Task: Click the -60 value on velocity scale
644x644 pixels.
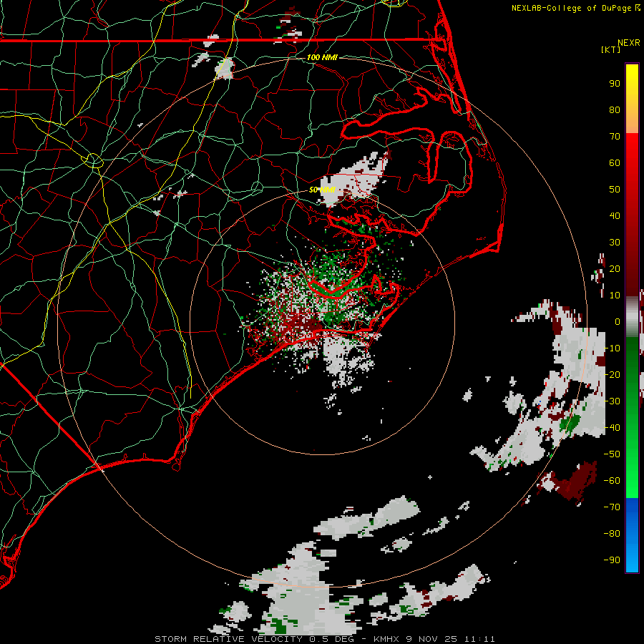Action: click(x=612, y=481)
